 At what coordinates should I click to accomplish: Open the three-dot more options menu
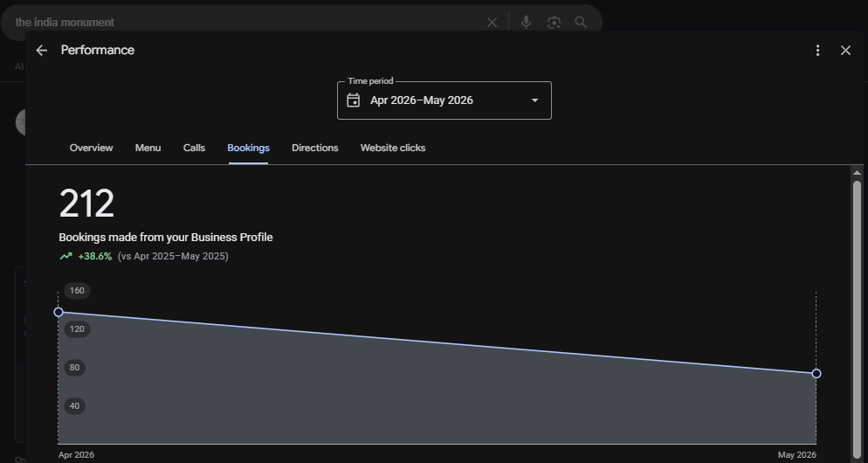[x=817, y=51]
